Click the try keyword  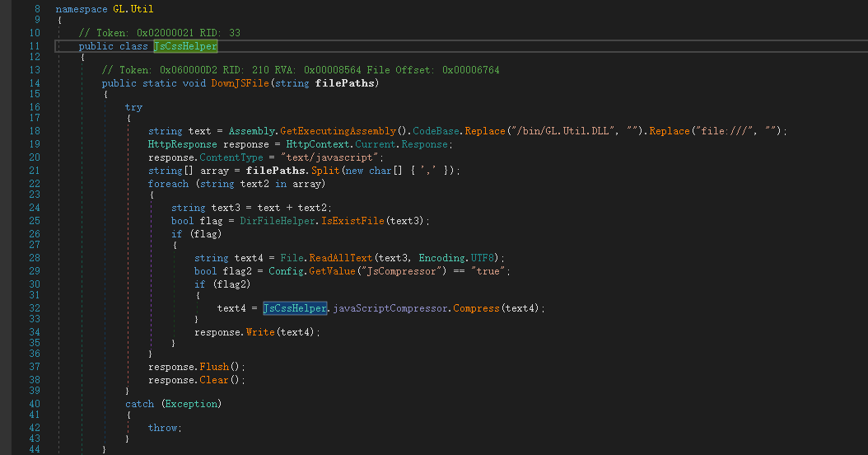pyautogui.click(x=133, y=107)
